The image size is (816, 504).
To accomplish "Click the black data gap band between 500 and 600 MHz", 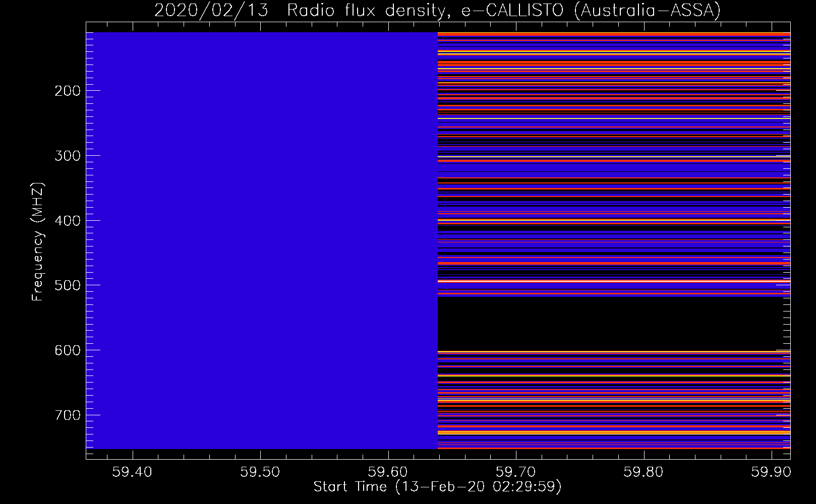I will tap(614, 324).
